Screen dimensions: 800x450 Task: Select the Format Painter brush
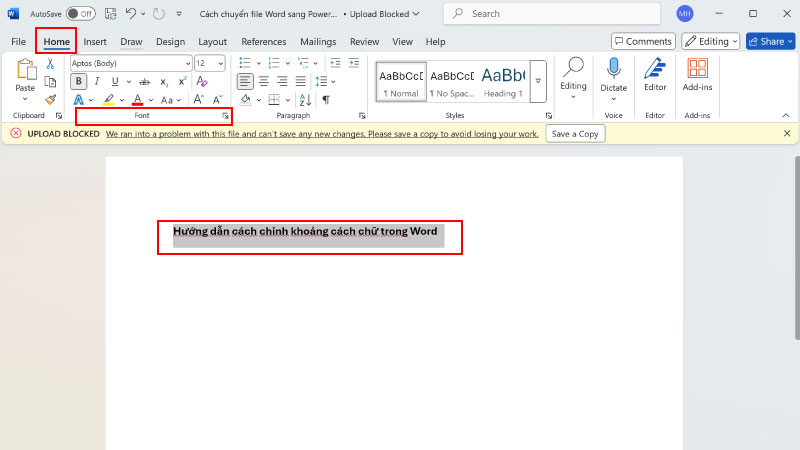pos(50,99)
